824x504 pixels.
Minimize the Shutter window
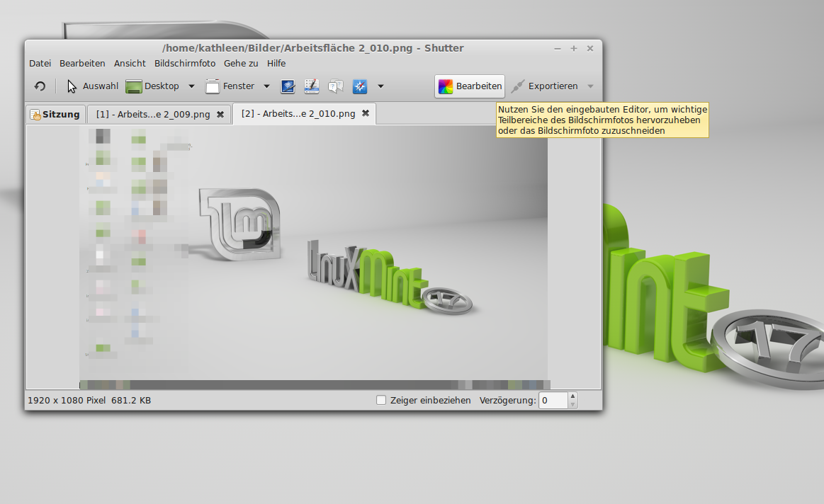click(x=558, y=48)
